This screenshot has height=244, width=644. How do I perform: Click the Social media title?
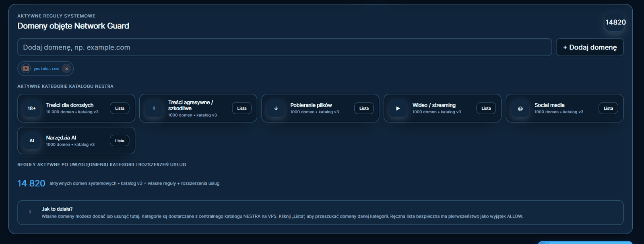click(549, 105)
